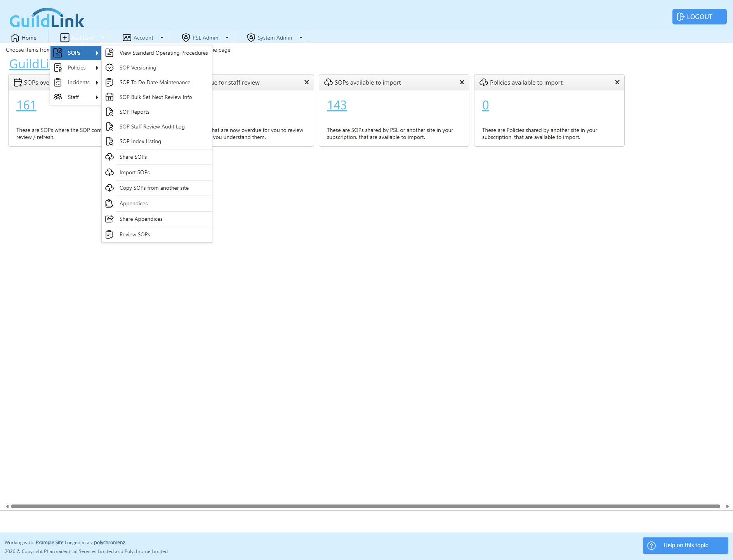
Task: Click the Appendices clipboard icon
Action: (109, 203)
